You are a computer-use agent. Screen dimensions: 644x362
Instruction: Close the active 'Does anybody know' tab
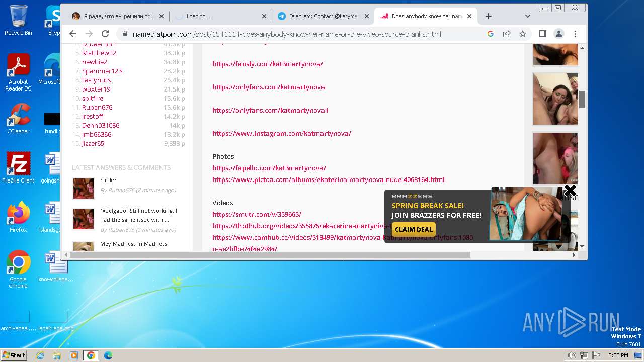469,16
